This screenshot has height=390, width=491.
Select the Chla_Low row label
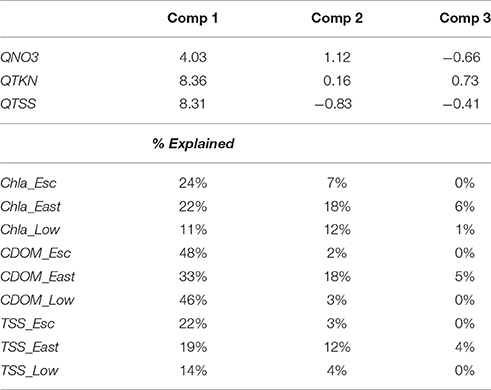(30, 230)
